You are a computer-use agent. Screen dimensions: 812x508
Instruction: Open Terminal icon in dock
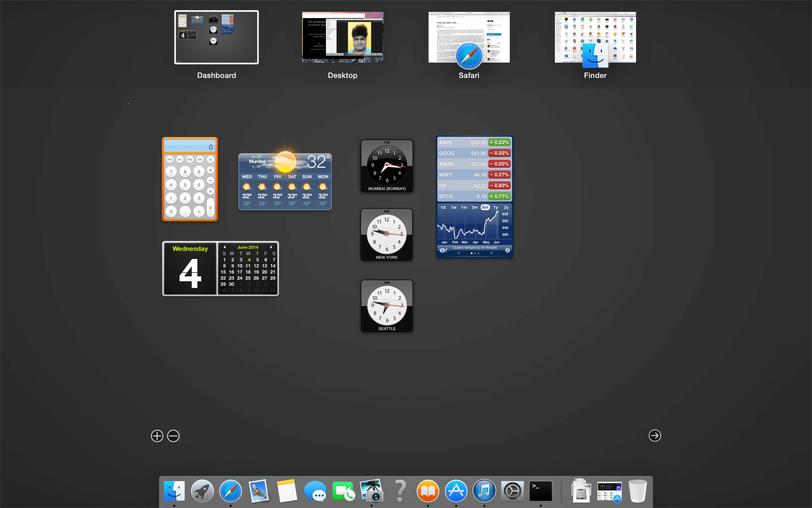coord(540,491)
